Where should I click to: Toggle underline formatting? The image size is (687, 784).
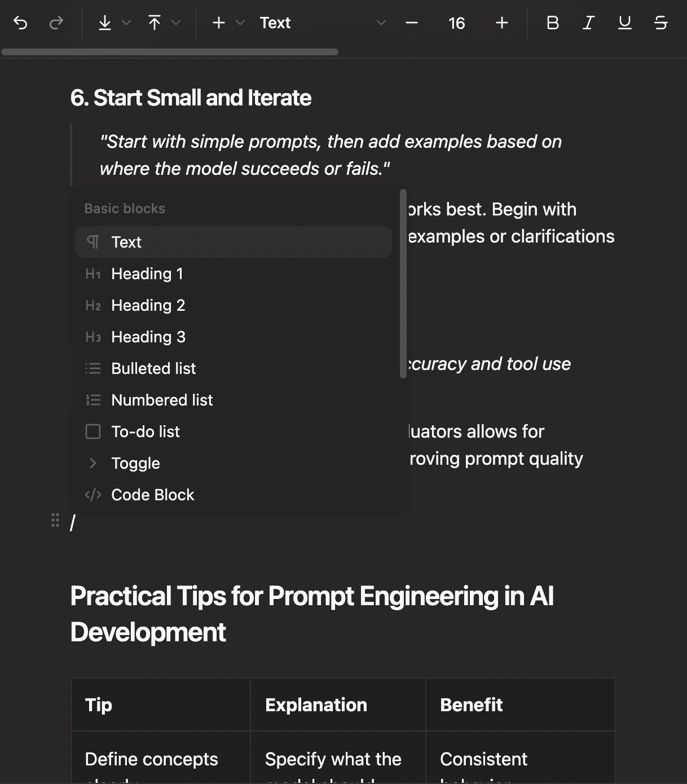point(624,23)
